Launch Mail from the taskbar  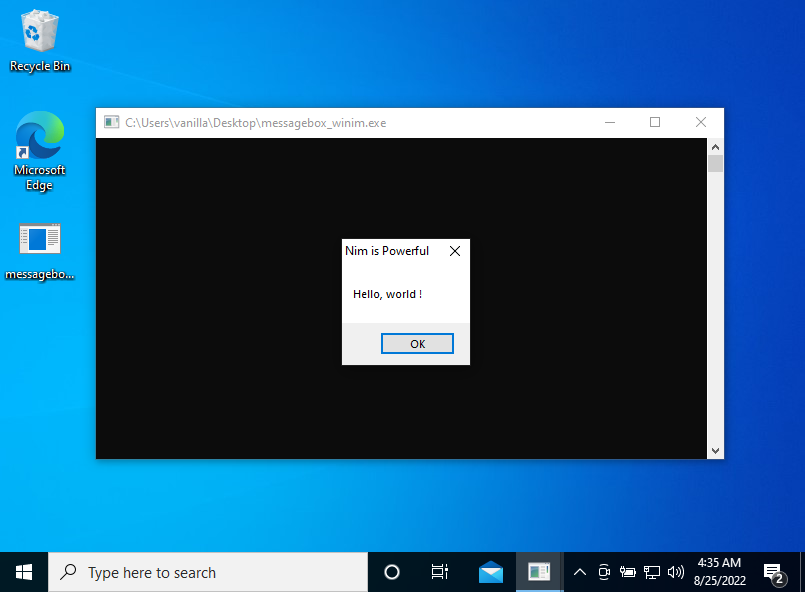tap(490, 571)
